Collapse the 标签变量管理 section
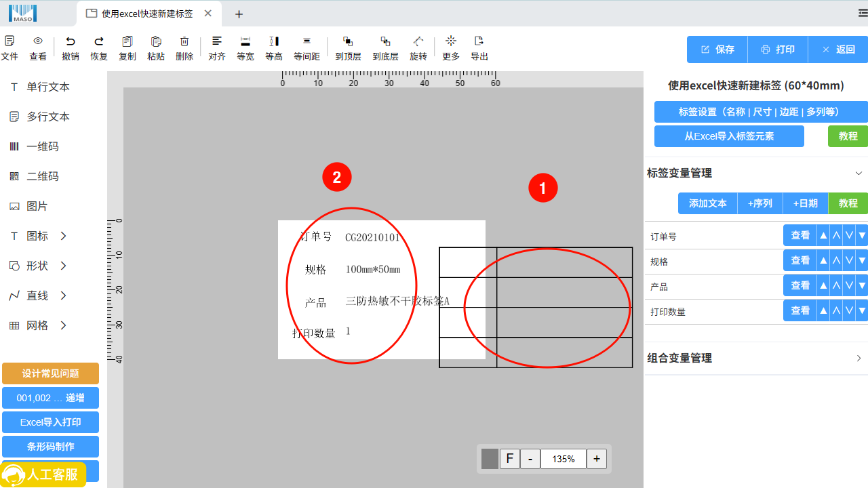The width and height of the screenshot is (868, 488). tap(859, 174)
